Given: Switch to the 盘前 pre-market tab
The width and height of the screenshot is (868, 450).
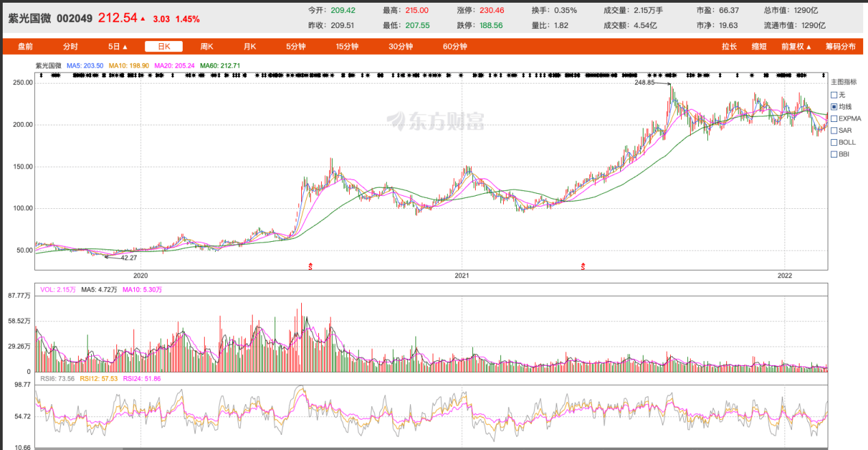Looking at the screenshot, I should click(x=25, y=47).
